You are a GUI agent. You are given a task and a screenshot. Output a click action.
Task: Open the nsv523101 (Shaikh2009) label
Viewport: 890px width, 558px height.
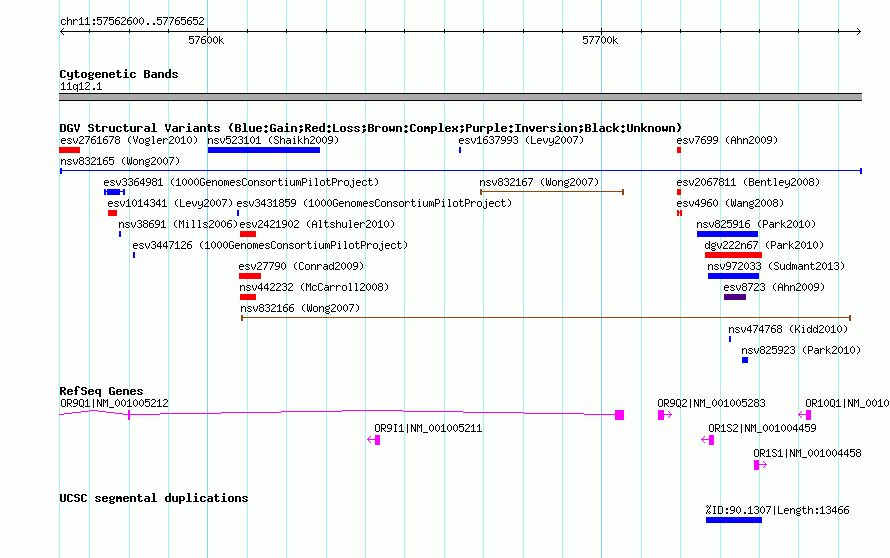pyautogui.click(x=273, y=140)
